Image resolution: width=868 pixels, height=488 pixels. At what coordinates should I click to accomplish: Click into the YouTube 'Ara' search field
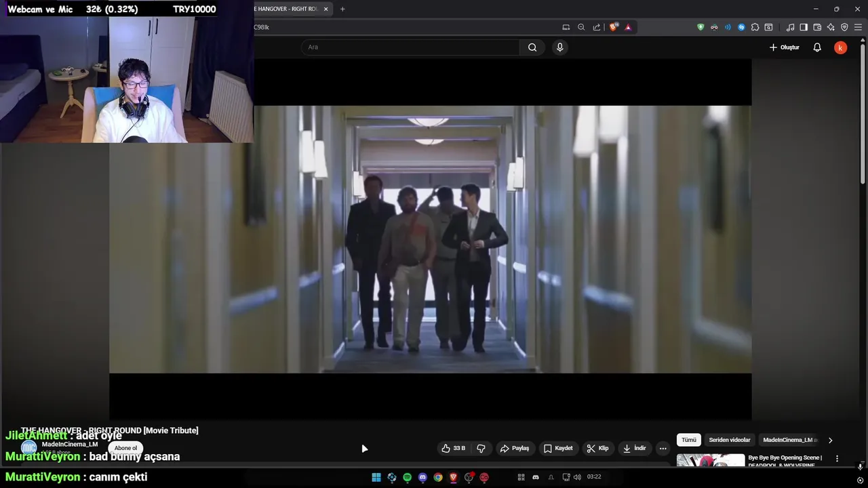(x=410, y=47)
